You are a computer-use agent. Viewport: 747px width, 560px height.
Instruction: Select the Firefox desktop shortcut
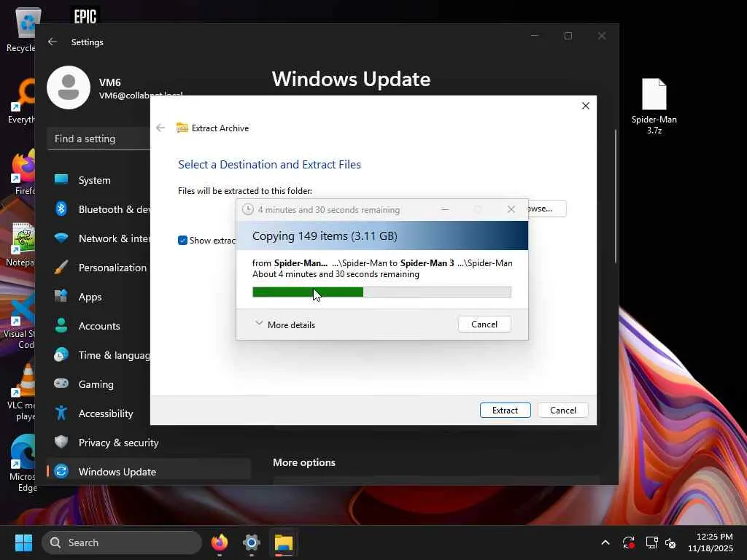(x=23, y=172)
